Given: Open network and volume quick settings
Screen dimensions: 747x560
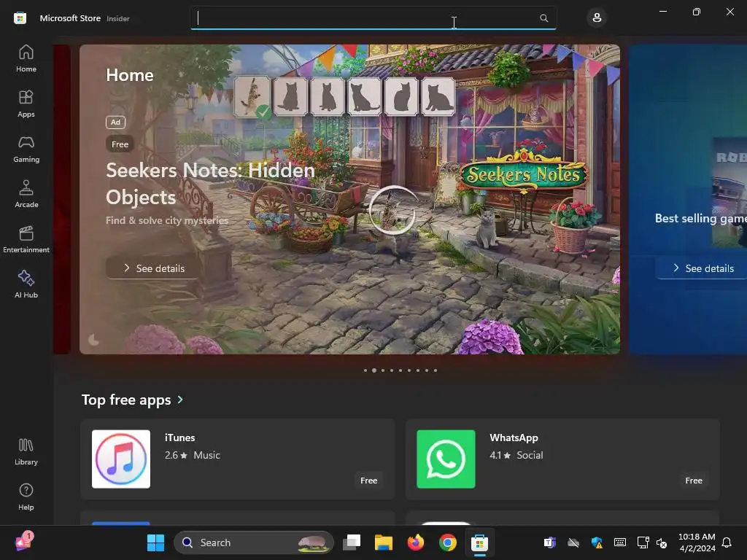Looking at the screenshot, I should pos(651,542).
